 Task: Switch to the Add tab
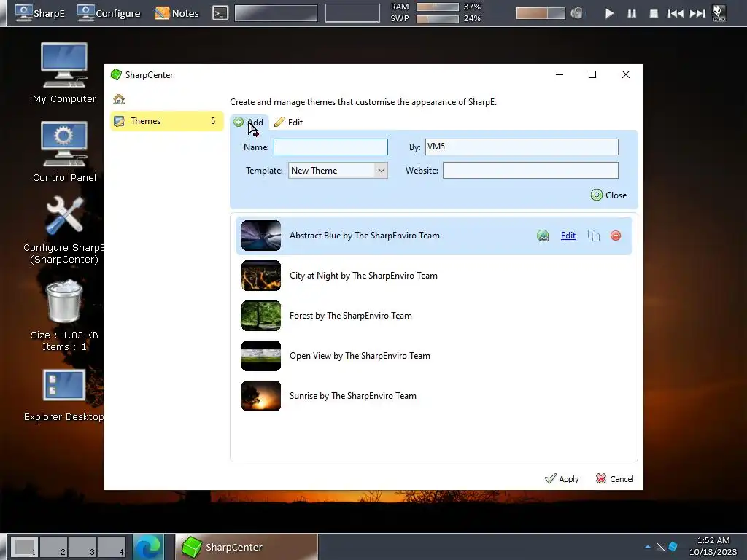click(249, 122)
